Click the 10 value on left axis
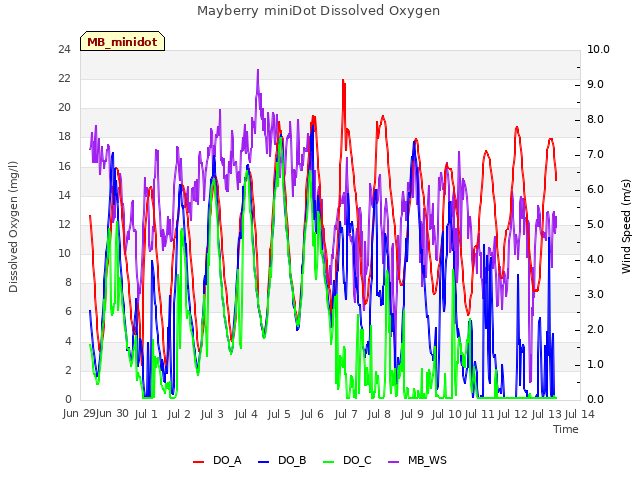 click(x=64, y=253)
